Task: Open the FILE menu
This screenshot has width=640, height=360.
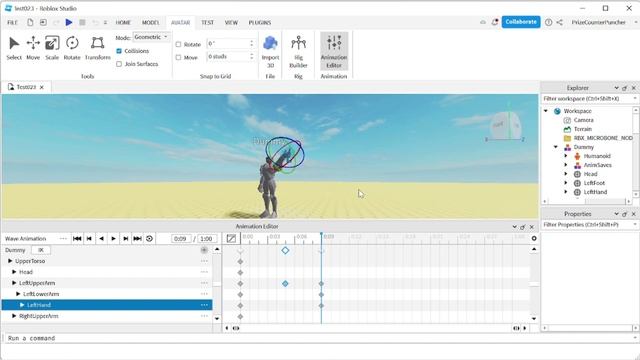Action: click(x=12, y=22)
